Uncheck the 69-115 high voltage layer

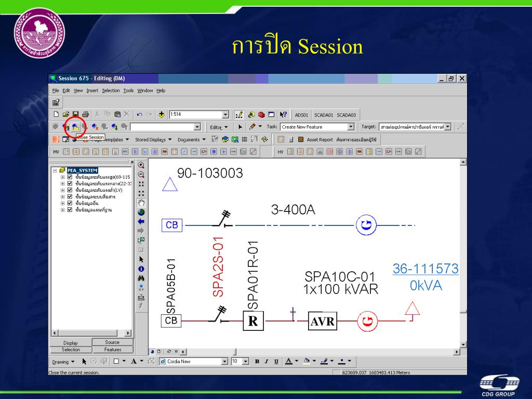point(70,177)
